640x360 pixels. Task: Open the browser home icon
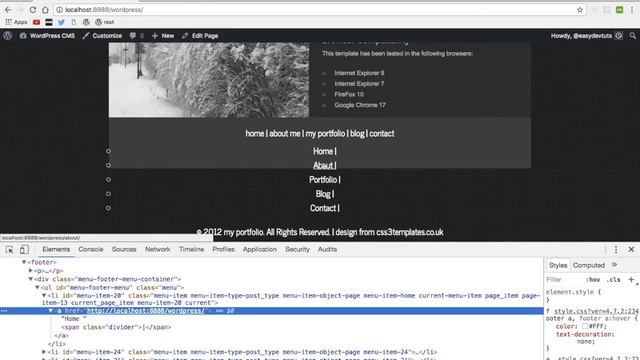click(45, 10)
